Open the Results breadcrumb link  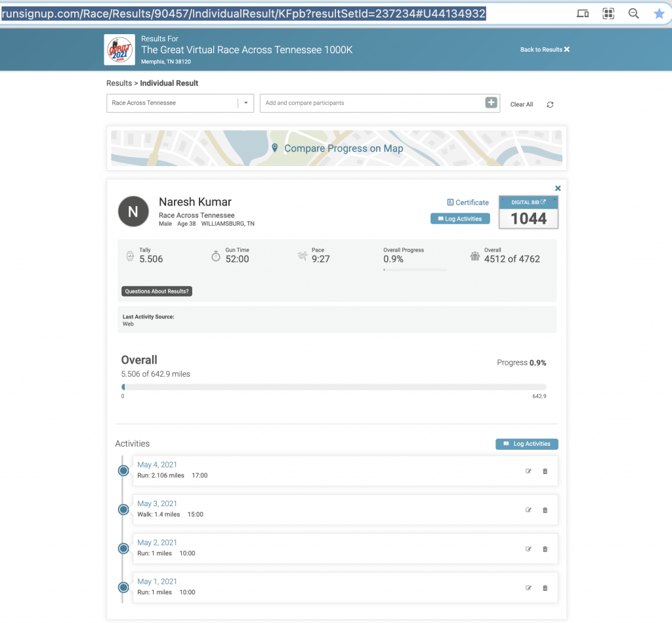[119, 83]
